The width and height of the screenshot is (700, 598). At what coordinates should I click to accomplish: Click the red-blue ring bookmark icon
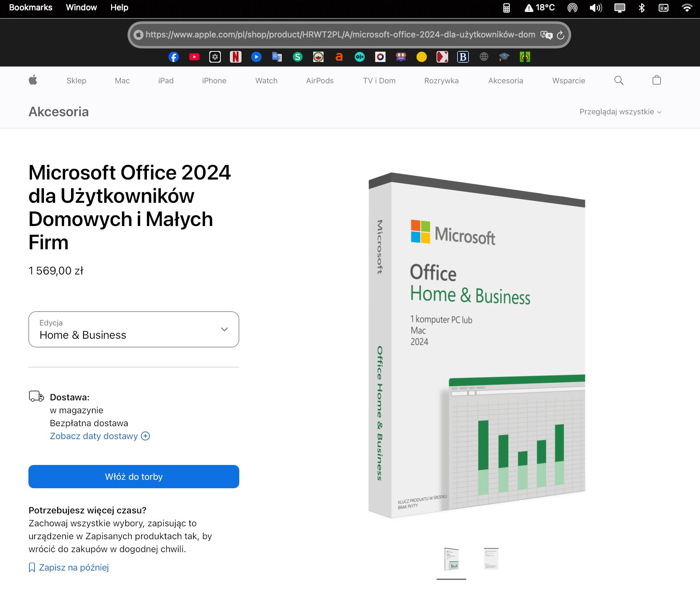point(380,57)
